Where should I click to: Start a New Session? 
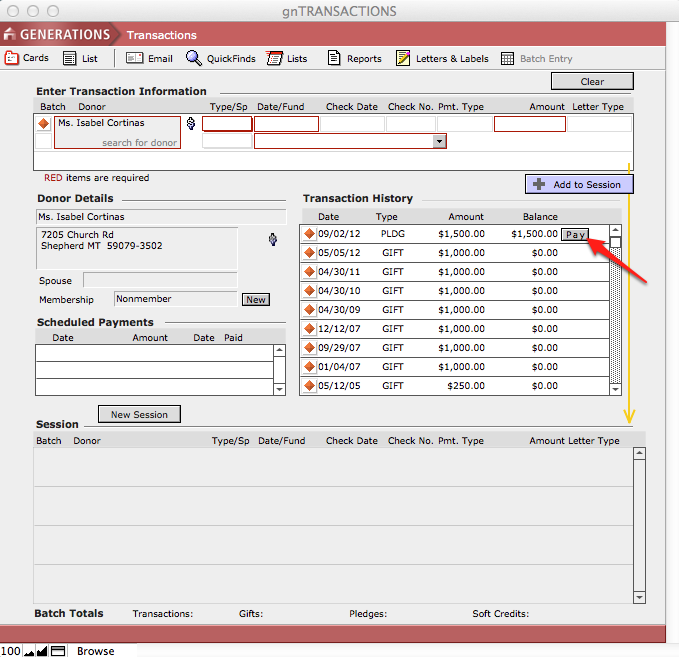139,414
